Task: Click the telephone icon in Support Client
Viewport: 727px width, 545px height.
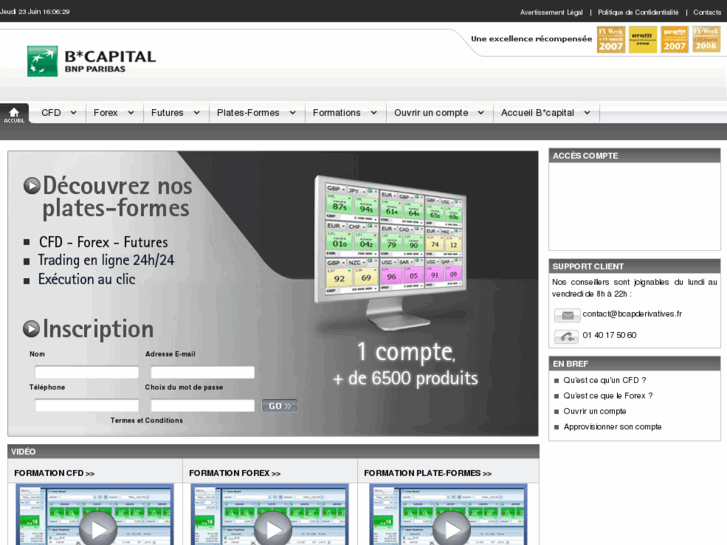Action: [x=566, y=336]
